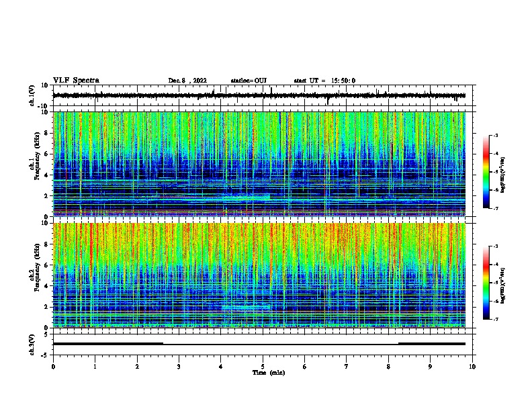This screenshot has height=411, width=532.
Task: Click the "5" tick on the time axis
Action: pyautogui.click(x=263, y=367)
